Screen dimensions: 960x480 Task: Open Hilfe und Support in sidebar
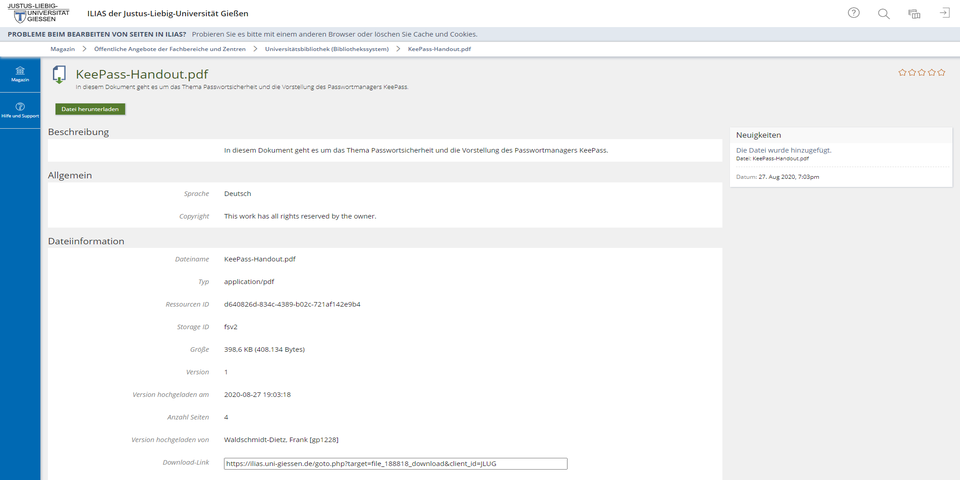(x=20, y=110)
